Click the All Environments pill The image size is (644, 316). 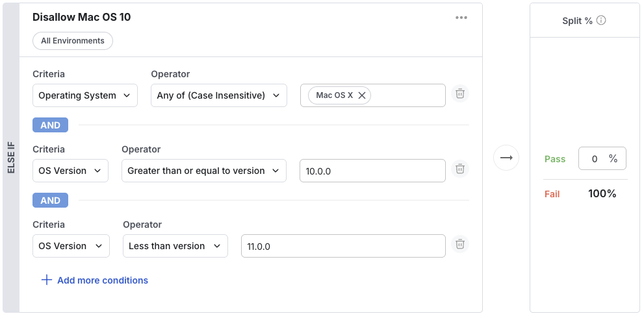pyautogui.click(x=73, y=41)
